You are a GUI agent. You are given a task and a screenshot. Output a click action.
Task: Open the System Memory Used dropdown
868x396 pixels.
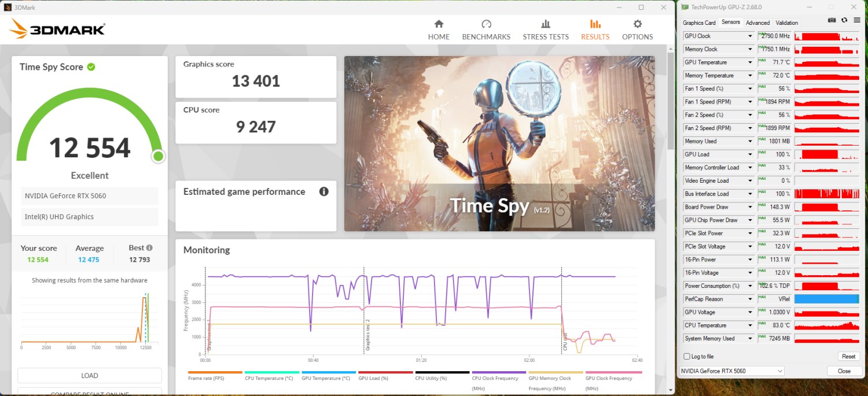click(x=750, y=339)
